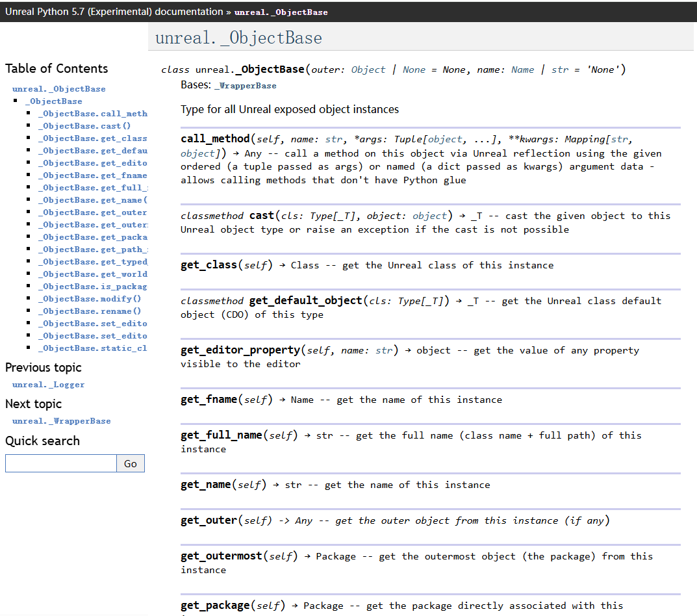
Task: Jump to _ObjectBase.modify() sidebar entry
Action: pos(90,299)
